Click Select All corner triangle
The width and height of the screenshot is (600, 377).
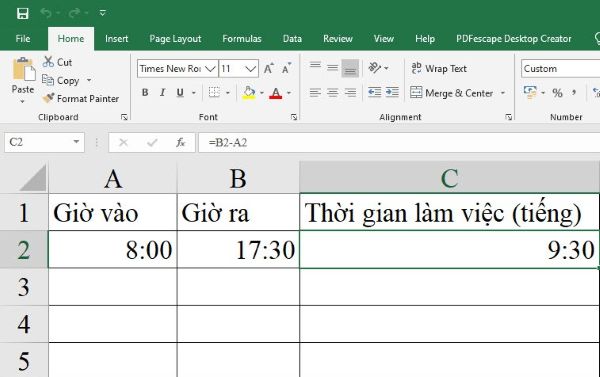pyautogui.click(x=33, y=178)
